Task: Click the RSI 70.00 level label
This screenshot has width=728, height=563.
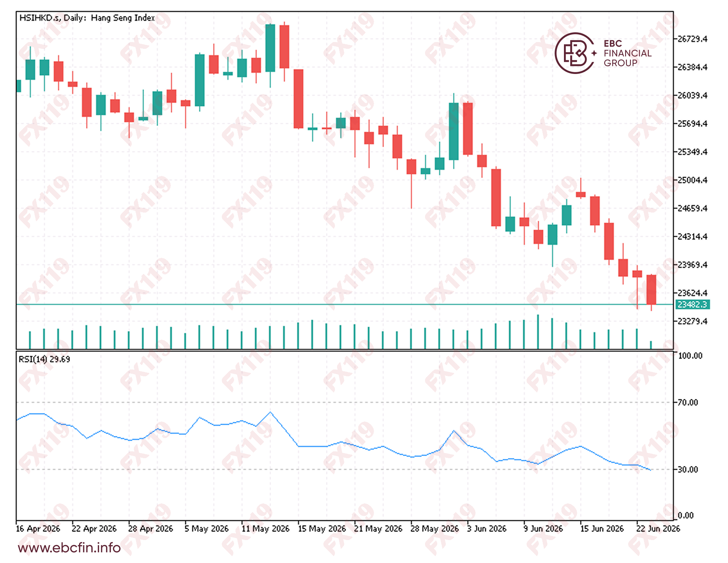Action: coord(688,403)
